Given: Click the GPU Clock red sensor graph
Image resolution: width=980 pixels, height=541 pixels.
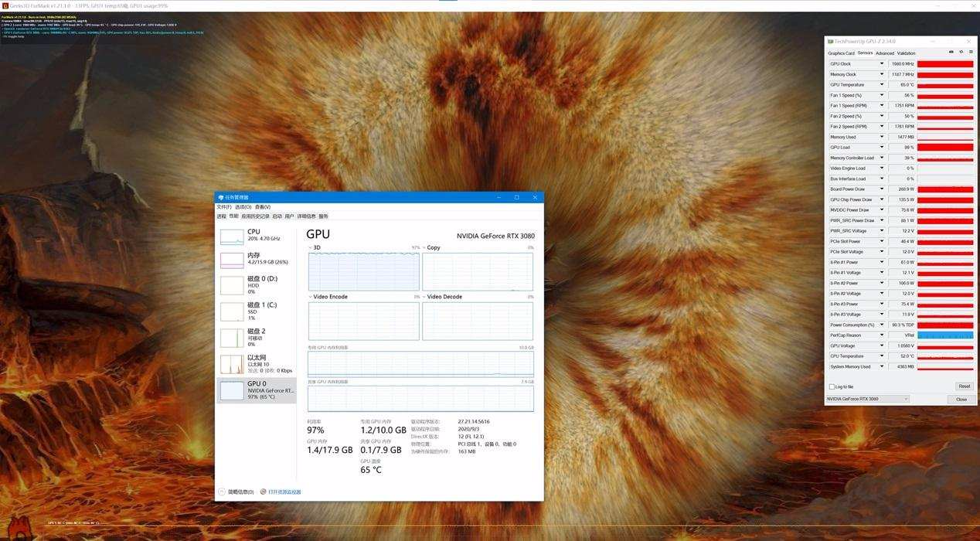Looking at the screenshot, I should tap(945, 64).
